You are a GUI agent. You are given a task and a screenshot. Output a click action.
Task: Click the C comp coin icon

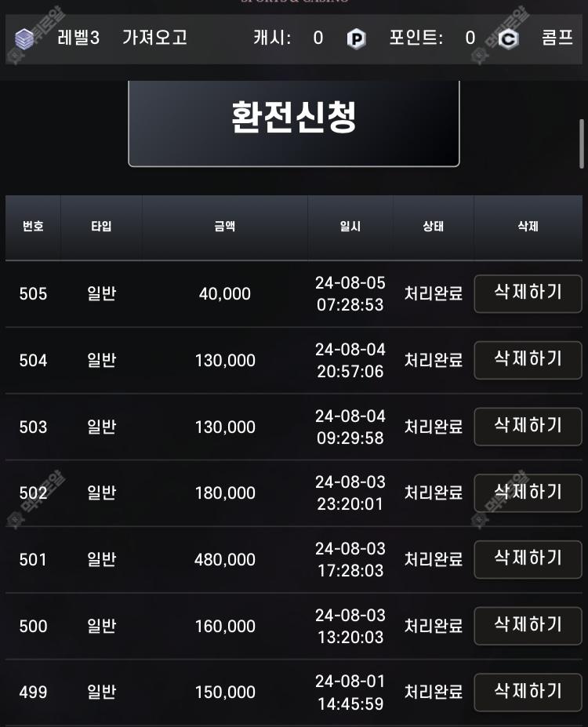[x=508, y=39]
